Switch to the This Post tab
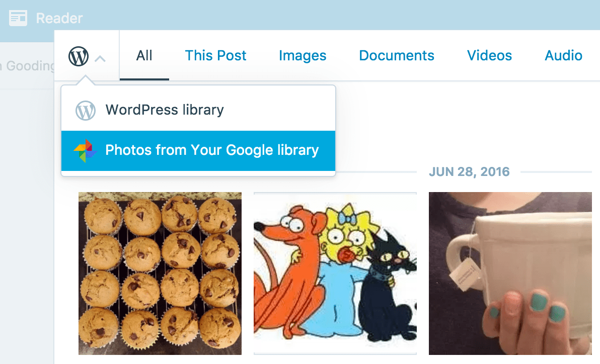The width and height of the screenshot is (600, 364). [x=215, y=55]
